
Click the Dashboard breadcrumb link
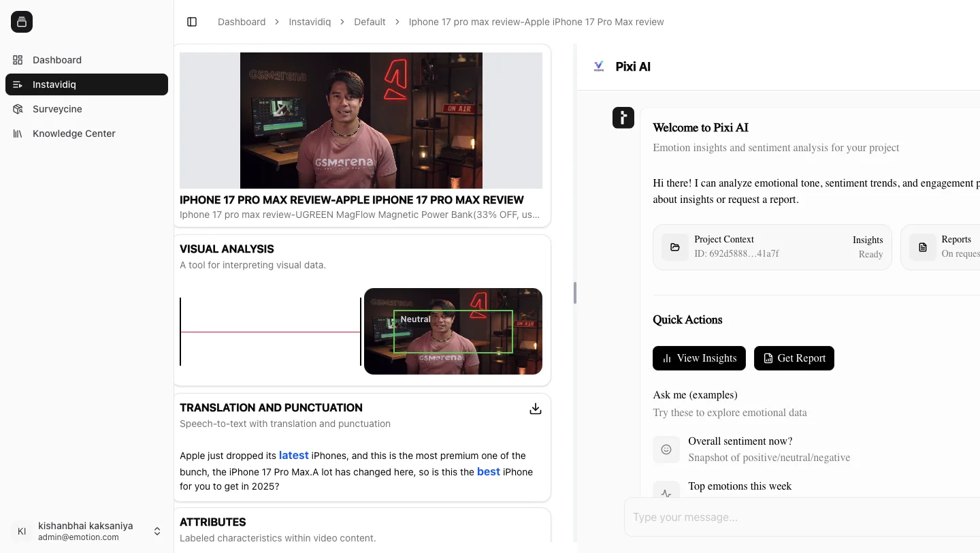click(242, 22)
